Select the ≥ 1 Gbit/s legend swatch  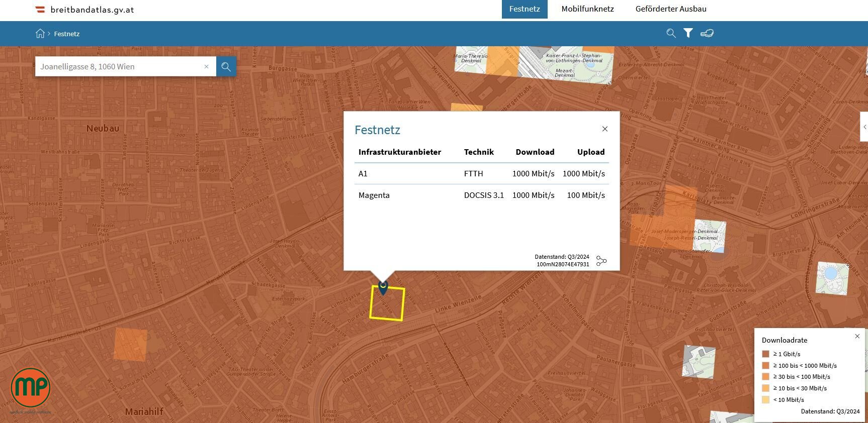(765, 354)
